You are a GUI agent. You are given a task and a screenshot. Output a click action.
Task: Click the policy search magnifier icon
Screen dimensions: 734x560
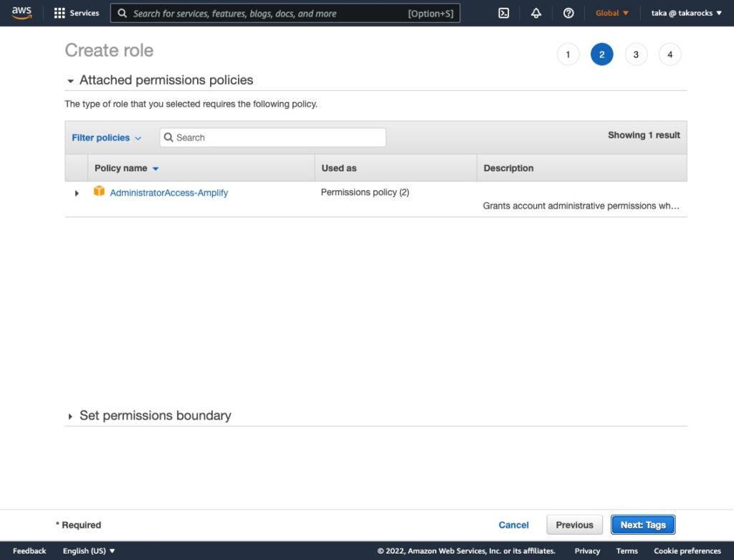click(x=168, y=137)
